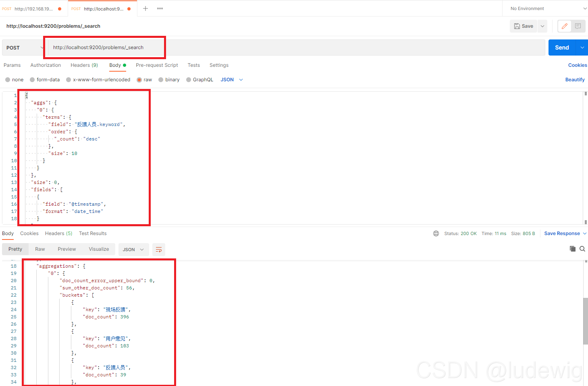Switch response view to Raw
This screenshot has height=386, width=588.
(x=40, y=249)
